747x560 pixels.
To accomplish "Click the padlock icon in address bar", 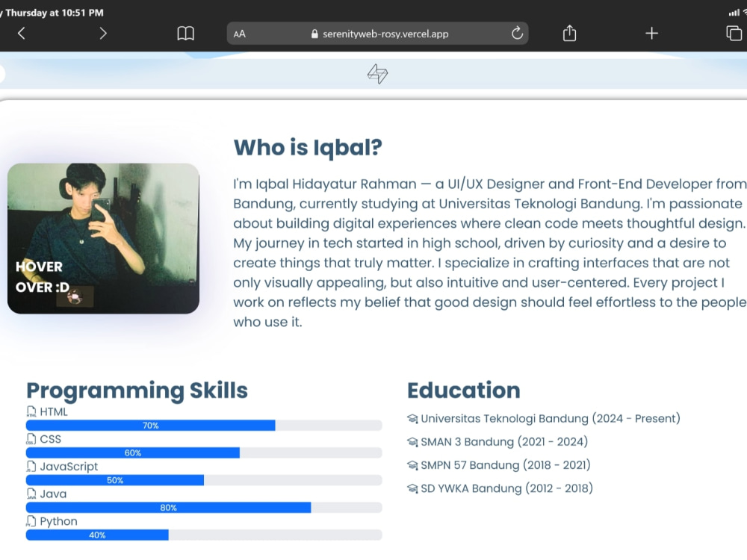I will (x=314, y=34).
